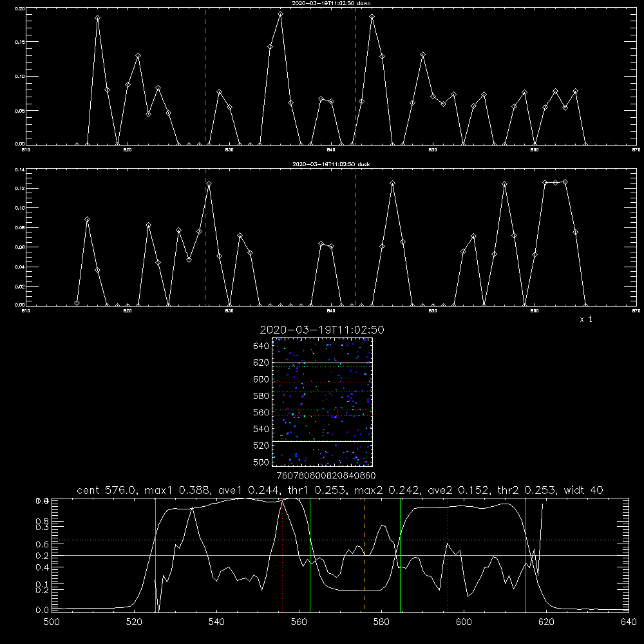This screenshot has width=644, height=644.
Task: Click dawn plot green dashed line near 842
Action: point(355,77)
